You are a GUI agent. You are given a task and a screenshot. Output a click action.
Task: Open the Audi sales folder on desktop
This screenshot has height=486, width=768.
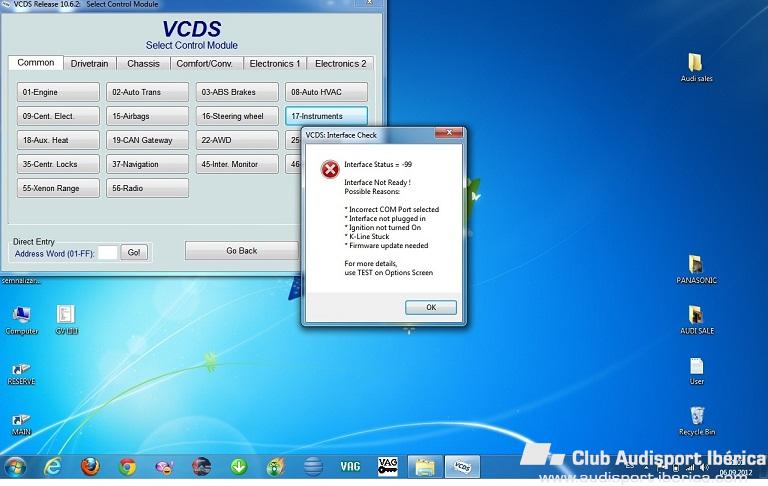click(x=696, y=67)
